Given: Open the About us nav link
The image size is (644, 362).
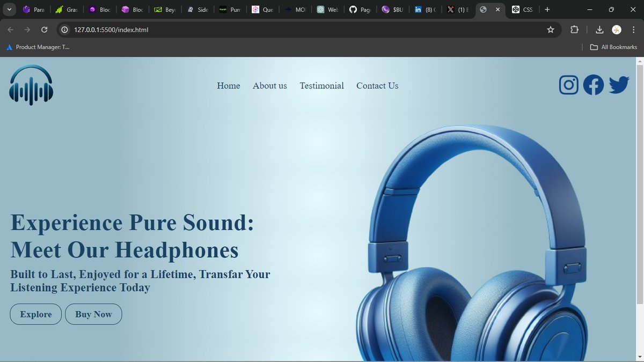Looking at the screenshot, I should (x=270, y=86).
